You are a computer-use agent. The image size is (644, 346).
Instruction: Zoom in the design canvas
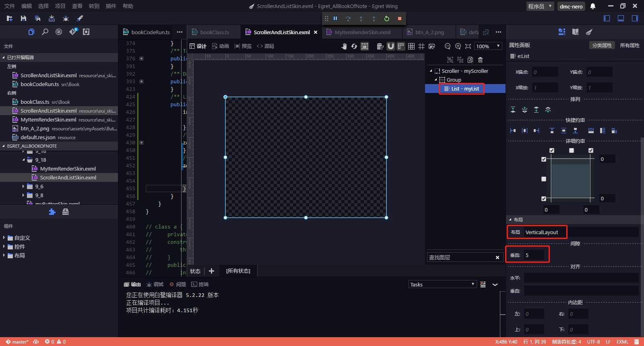coord(458,46)
